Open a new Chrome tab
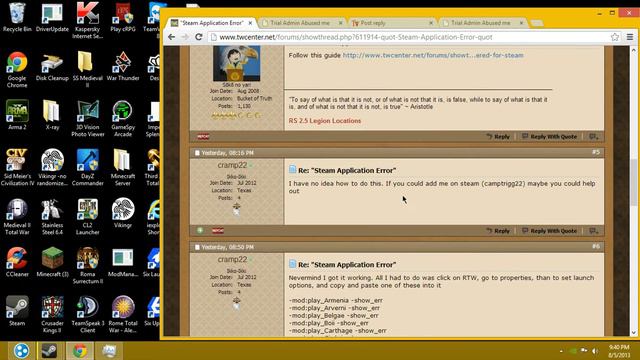 click(x=537, y=23)
